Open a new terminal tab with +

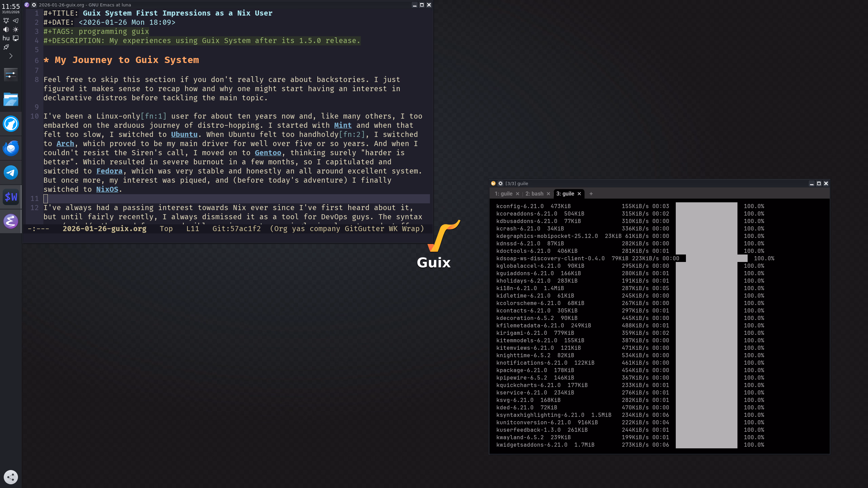591,194
